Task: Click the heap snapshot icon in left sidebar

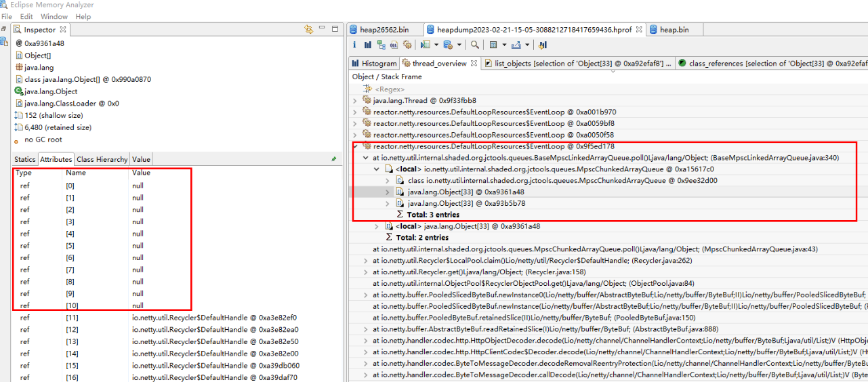Action: [5, 42]
